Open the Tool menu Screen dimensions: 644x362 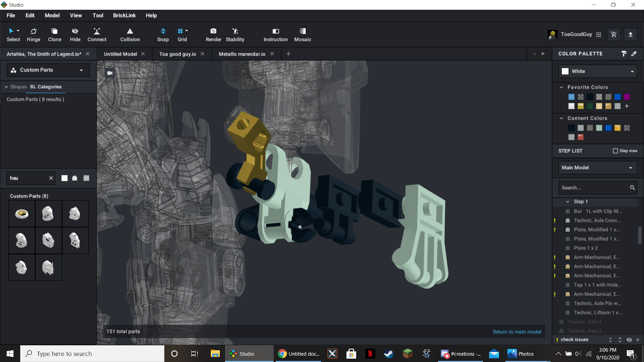click(98, 15)
